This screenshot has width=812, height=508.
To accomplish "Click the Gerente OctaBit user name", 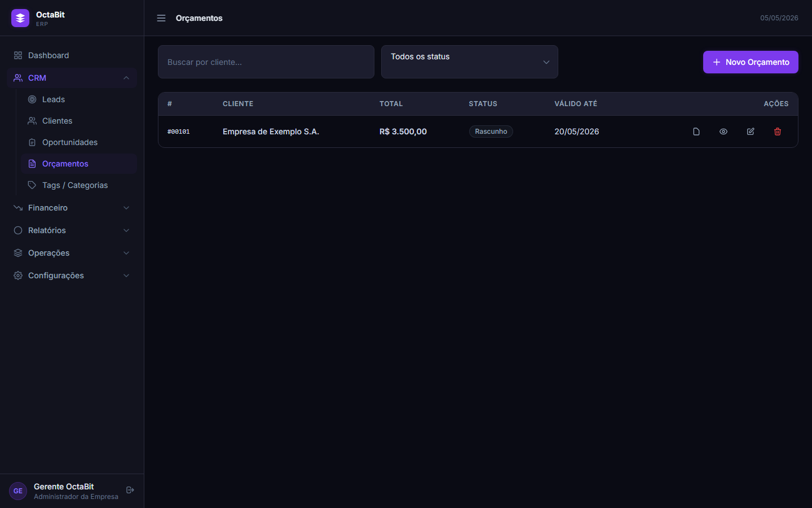I will coord(64,487).
